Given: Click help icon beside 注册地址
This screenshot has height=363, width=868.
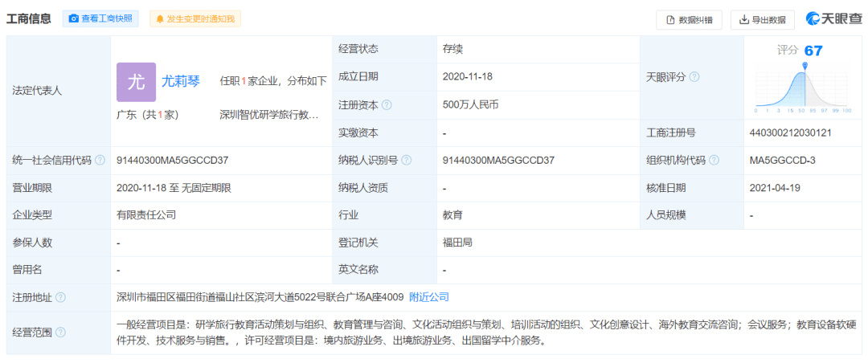Looking at the screenshot, I should click(60, 298).
